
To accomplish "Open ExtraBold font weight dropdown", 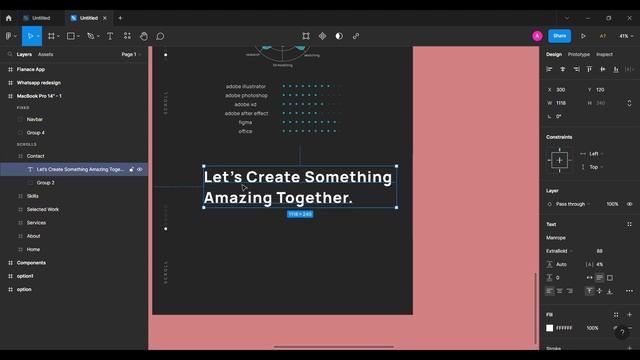I will (x=559, y=251).
